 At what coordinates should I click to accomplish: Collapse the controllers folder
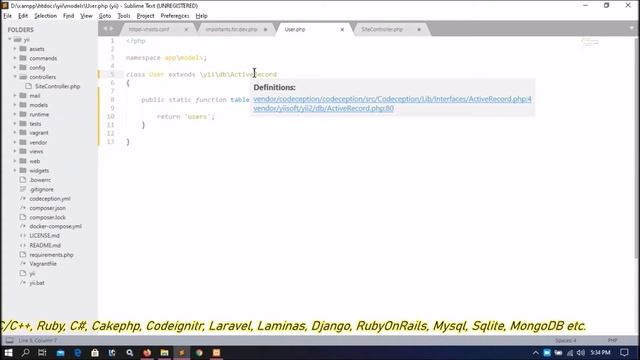coord(15,77)
